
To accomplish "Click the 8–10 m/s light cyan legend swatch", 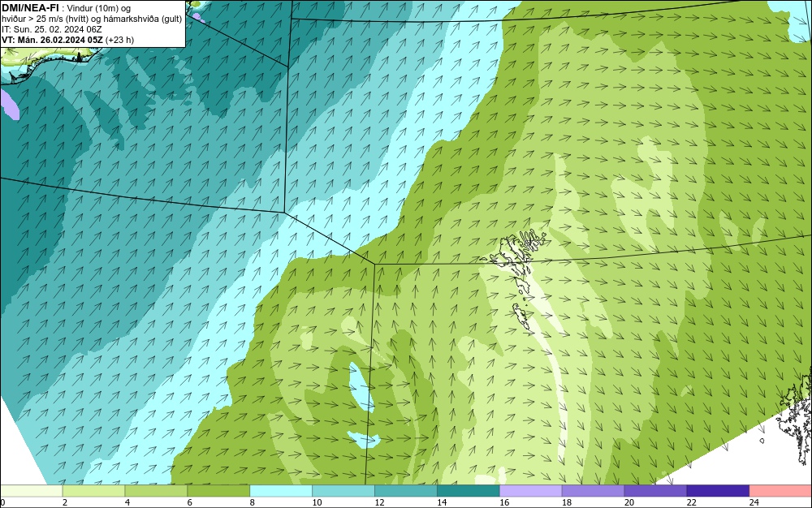I will (281, 491).
